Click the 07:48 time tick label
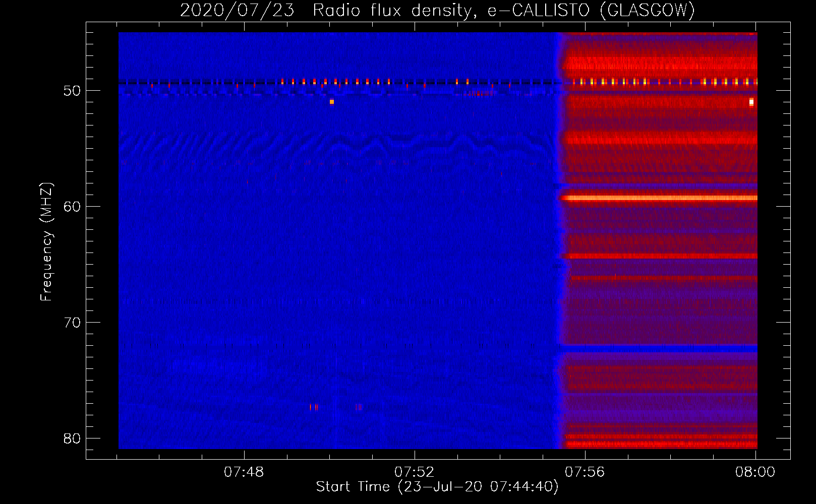The width and height of the screenshot is (816, 504). 244,472
